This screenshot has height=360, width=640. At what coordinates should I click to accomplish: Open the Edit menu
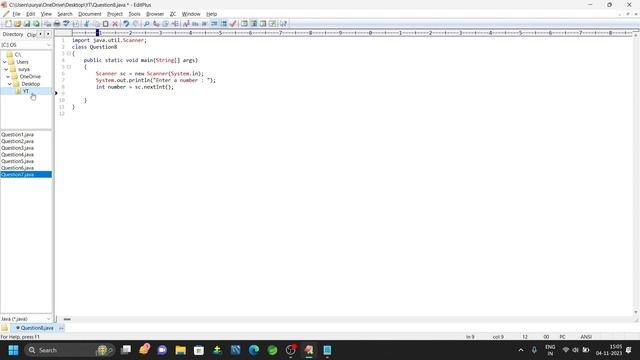(x=31, y=14)
